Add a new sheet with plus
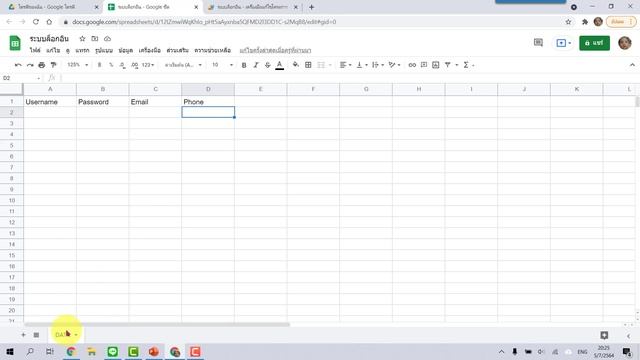The height and width of the screenshot is (360, 640). [x=23, y=335]
